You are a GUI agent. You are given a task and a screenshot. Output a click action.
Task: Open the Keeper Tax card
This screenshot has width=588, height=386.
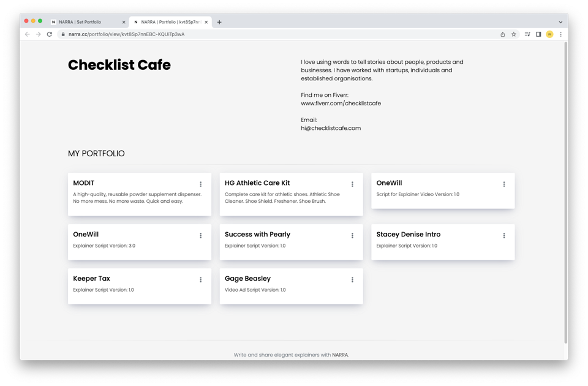pyautogui.click(x=140, y=286)
